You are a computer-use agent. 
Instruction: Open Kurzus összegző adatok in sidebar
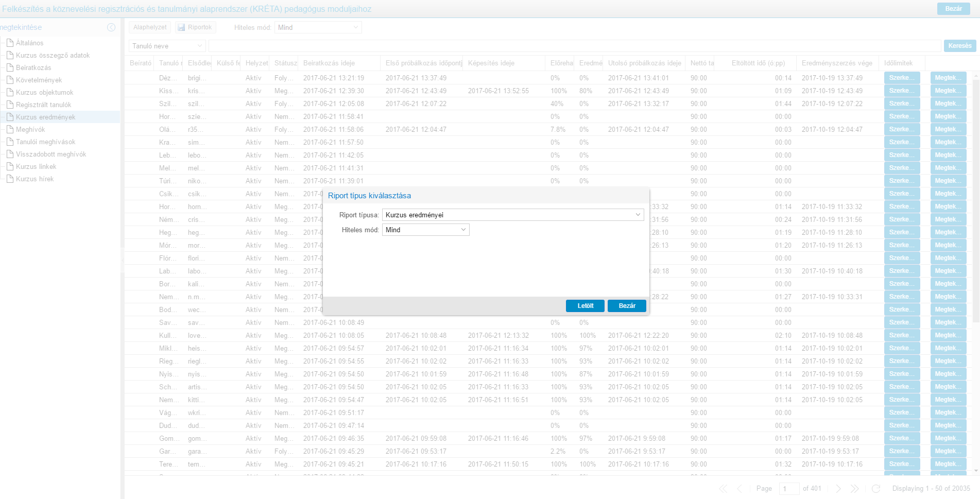53,55
